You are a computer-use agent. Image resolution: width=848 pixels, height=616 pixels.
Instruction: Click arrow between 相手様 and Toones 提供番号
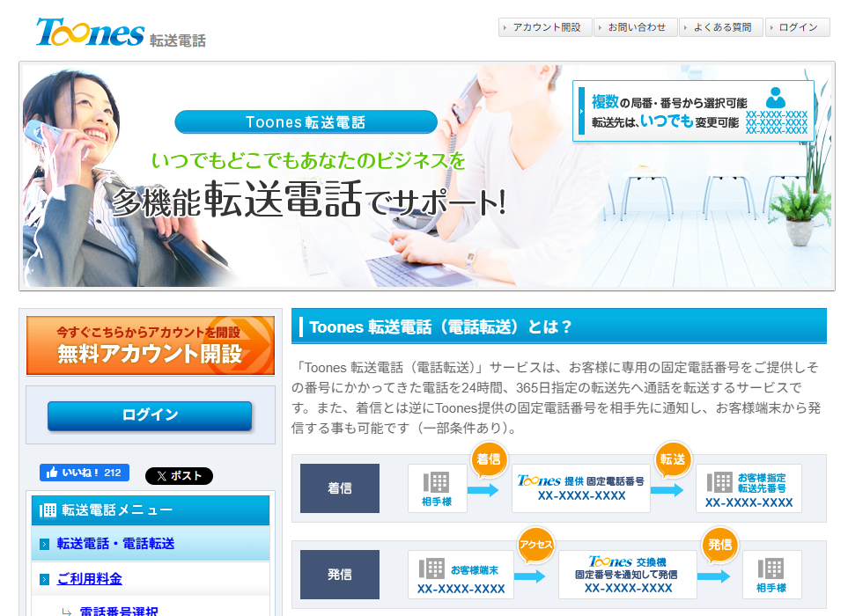pyautogui.click(x=483, y=490)
